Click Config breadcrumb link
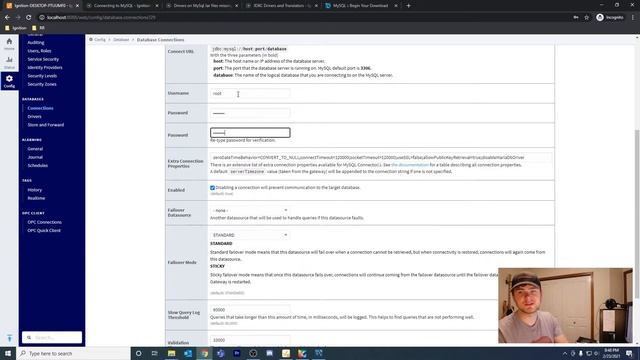 point(100,40)
